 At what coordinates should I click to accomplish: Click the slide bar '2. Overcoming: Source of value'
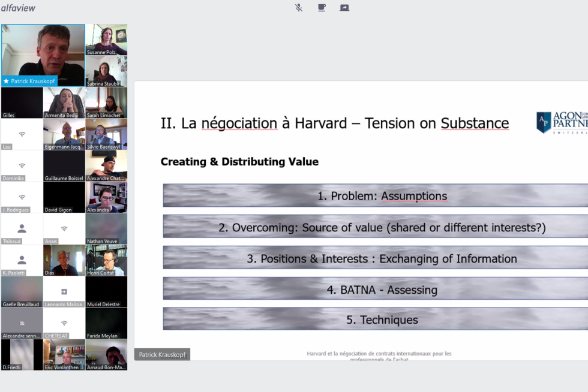[x=376, y=227]
